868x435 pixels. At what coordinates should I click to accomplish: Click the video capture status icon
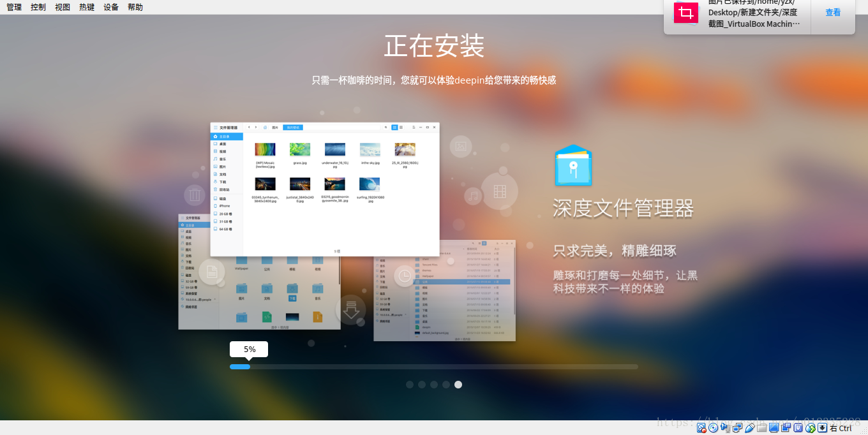tap(786, 428)
